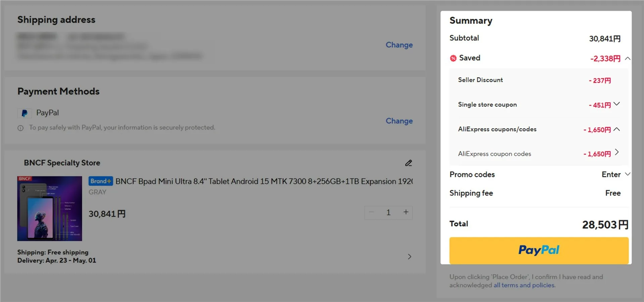
Task: Open the BNCF Bpad Mini Ultra product title
Action: (x=264, y=181)
